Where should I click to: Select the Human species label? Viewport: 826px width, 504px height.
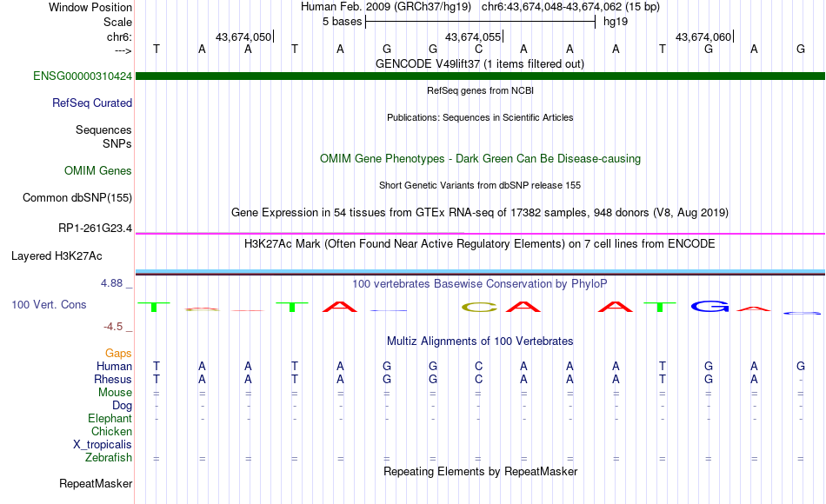[x=114, y=366]
